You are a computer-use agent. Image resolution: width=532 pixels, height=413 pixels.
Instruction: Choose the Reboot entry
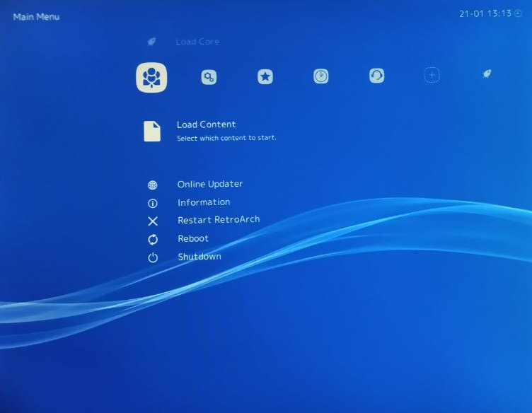(x=192, y=238)
